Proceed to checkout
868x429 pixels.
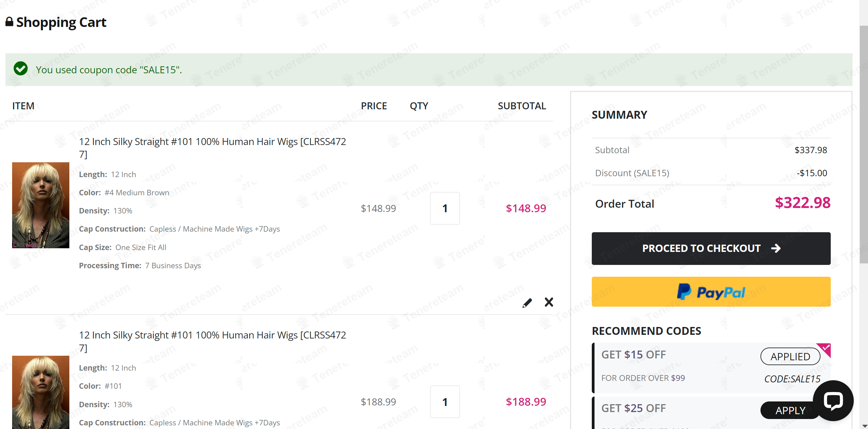pos(711,249)
